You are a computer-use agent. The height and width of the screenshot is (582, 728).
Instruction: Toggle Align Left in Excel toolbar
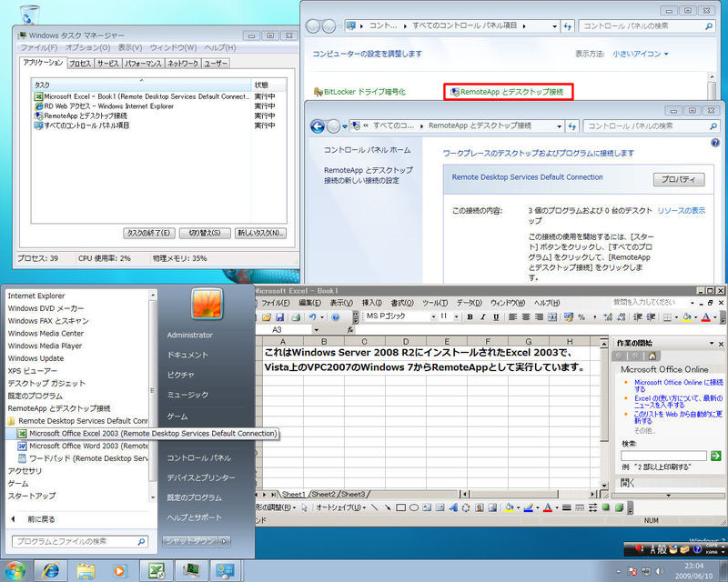pyautogui.click(x=512, y=317)
